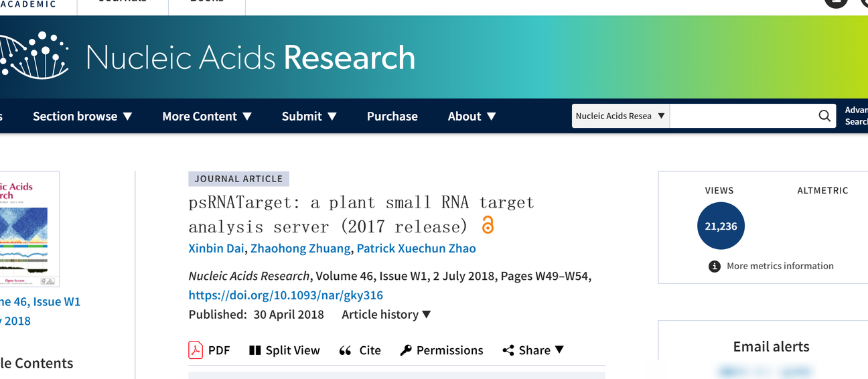Click the Permissions key icon
This screenshot has width=868, height=379.
406,350
